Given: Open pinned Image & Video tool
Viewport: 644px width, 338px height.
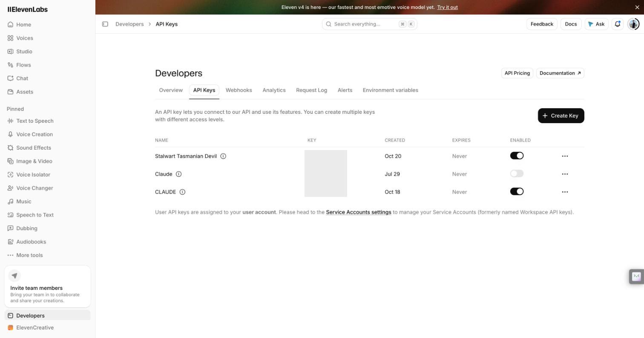Looking at the screenshot, I should (48, 161).
